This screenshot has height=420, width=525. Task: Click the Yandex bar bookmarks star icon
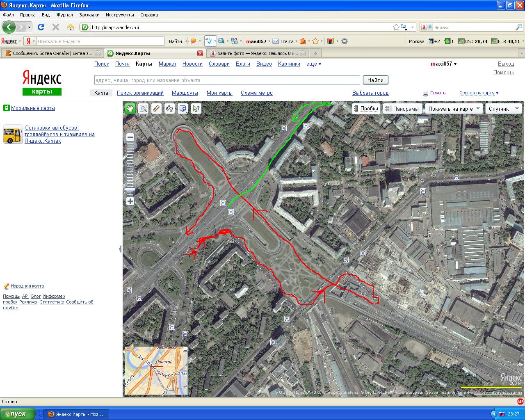click(315, 41)
